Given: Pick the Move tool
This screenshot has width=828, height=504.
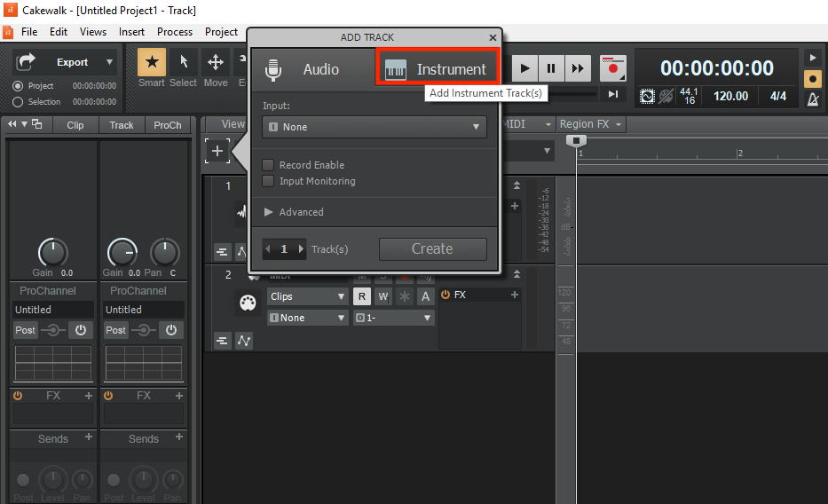Looking at the screenshot, I should [x=216, y=62].
